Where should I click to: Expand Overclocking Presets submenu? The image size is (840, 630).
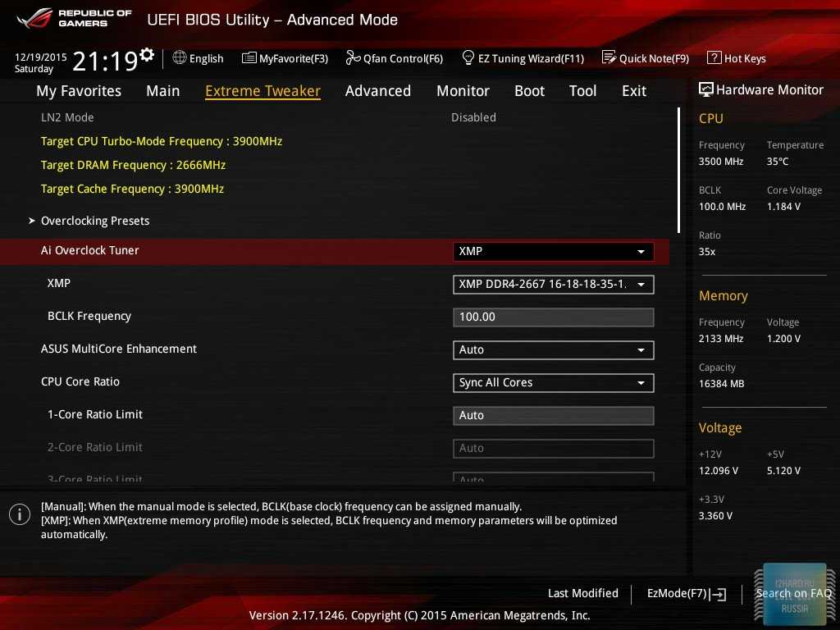coord(95,221)
